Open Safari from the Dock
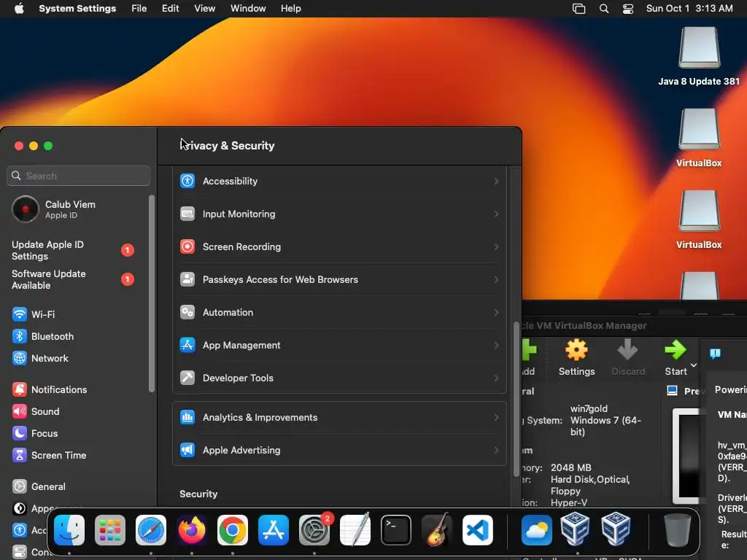 [151, 530]
